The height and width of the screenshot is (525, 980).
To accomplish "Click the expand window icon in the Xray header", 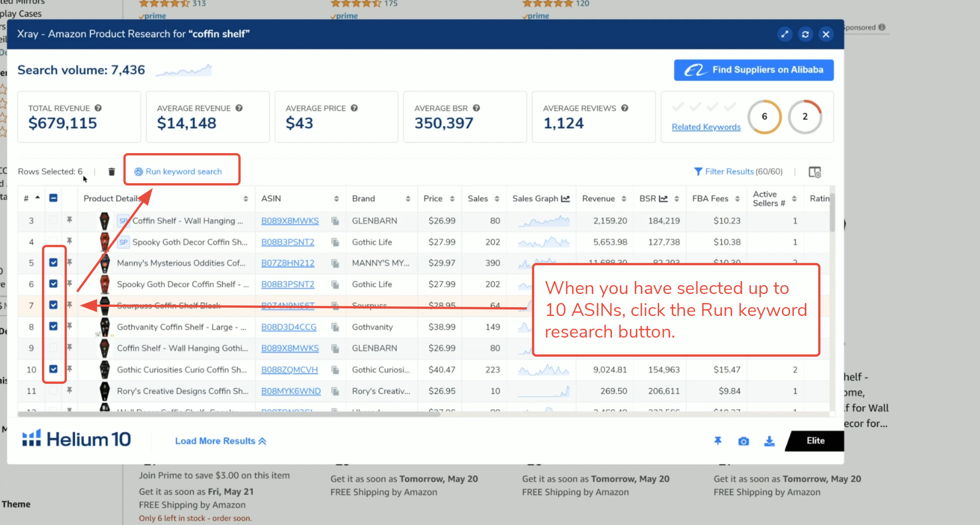I will (x=784, y=34).
